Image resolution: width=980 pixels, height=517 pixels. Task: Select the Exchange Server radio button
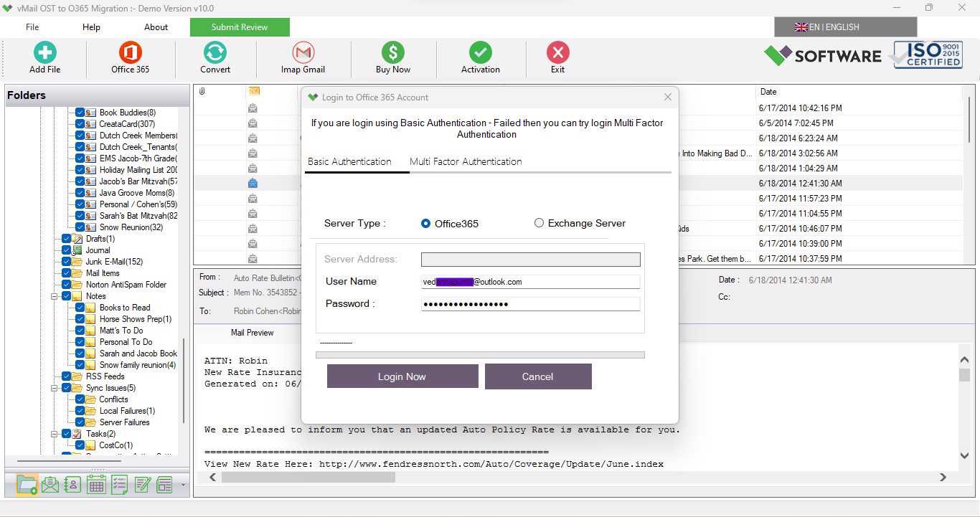pyautogui.click(x=540, y=223)
